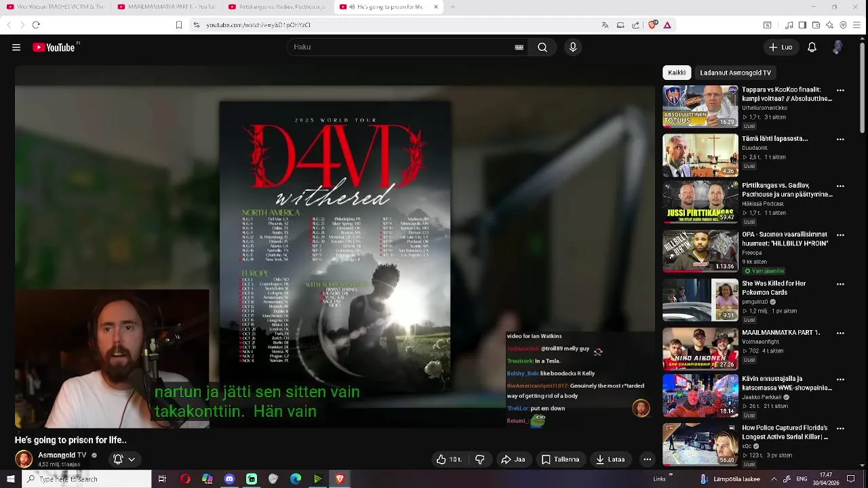The image size is (868, 488).
Task: Open Discord from the taskbar
Action: click(229, 479)
